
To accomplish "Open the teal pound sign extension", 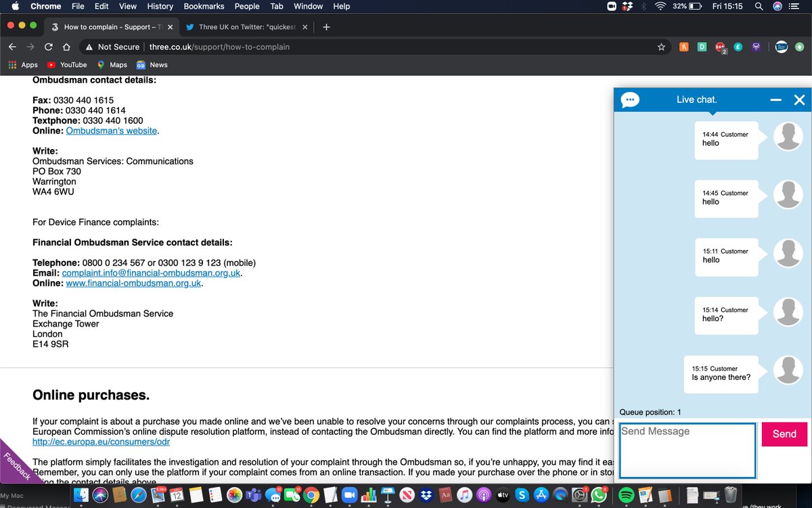I will click(738, 47).
